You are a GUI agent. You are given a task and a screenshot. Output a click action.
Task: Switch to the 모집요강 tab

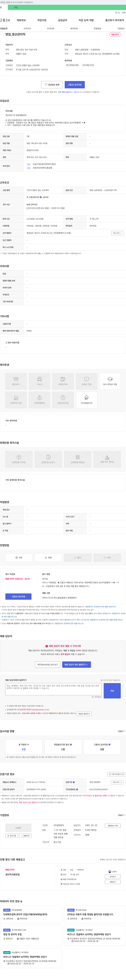point(4,28)
